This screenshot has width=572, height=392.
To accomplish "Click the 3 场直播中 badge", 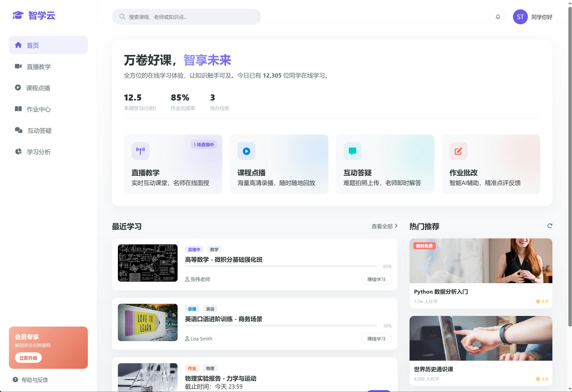I will tap(204, 145).
